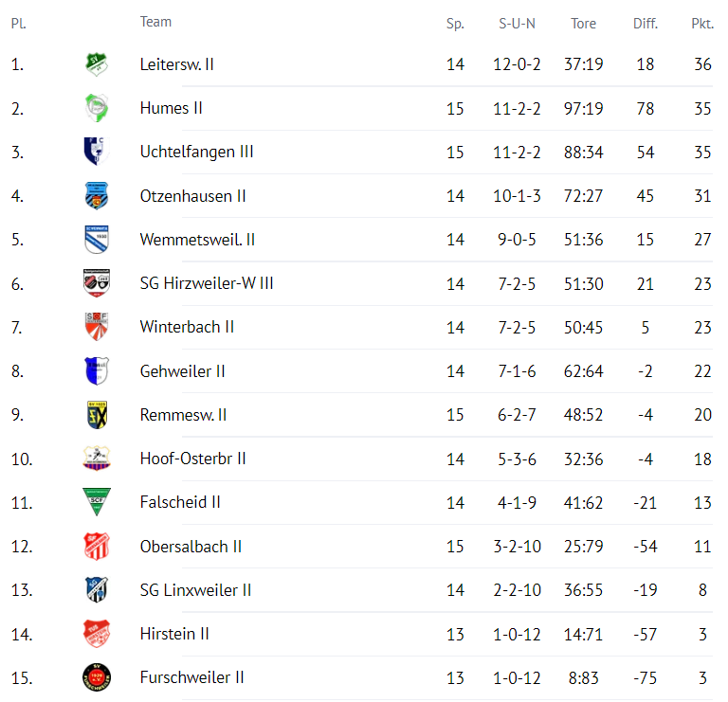Select the Otzenhausen II team badge

[97, 195]
